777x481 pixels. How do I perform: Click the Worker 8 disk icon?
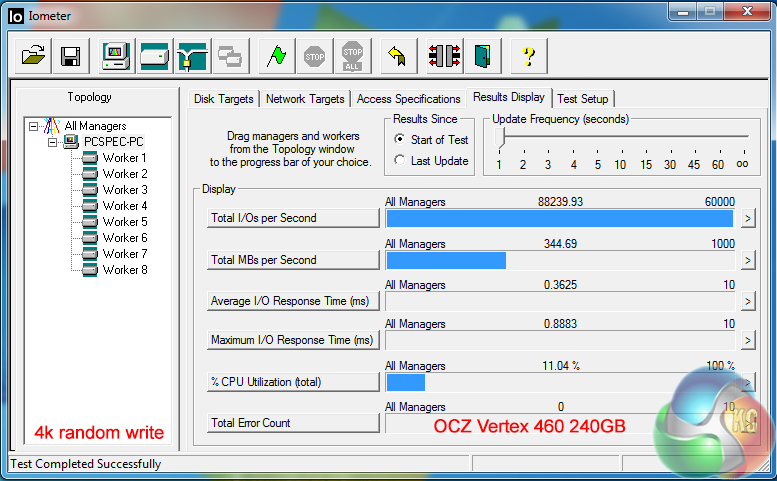pyautogui.click(x=90, y=270)
